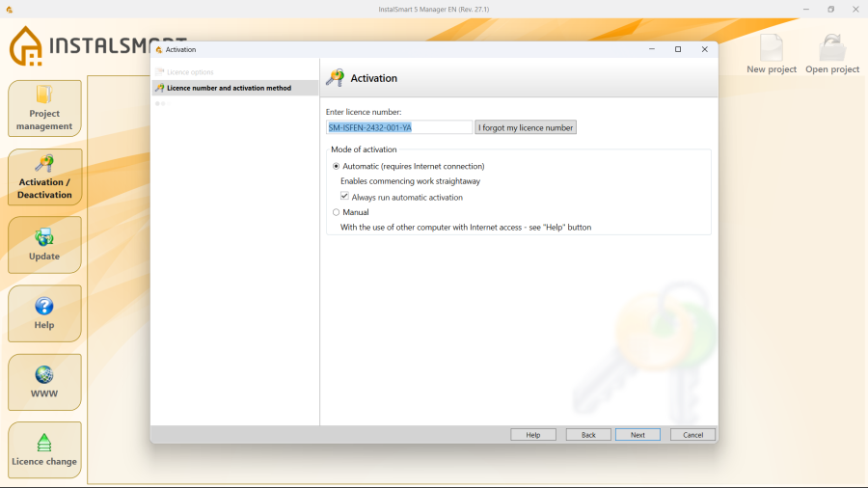The height and width of the screenshot is (488, 868).
Task: Open the Update sidebar button
Action: tap(44, 245)
